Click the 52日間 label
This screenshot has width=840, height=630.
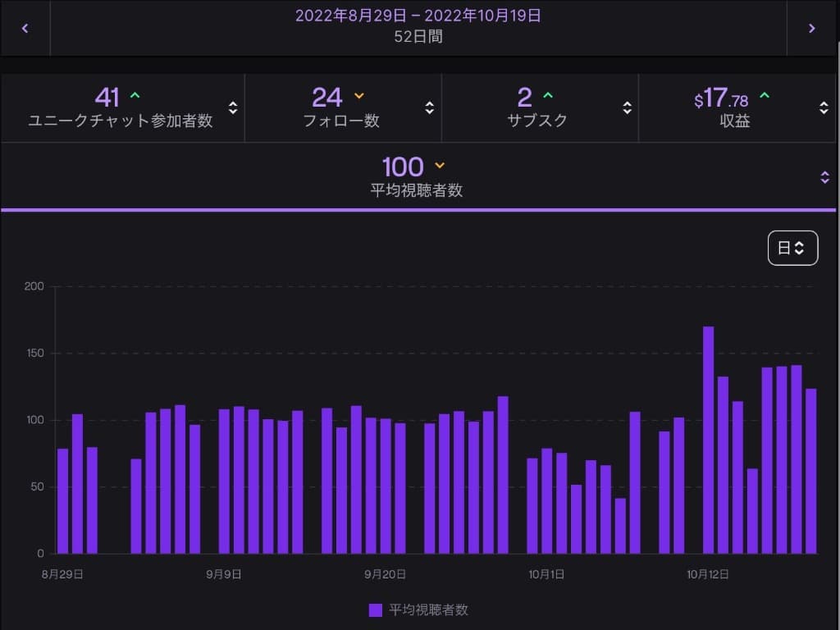point(419,37)
